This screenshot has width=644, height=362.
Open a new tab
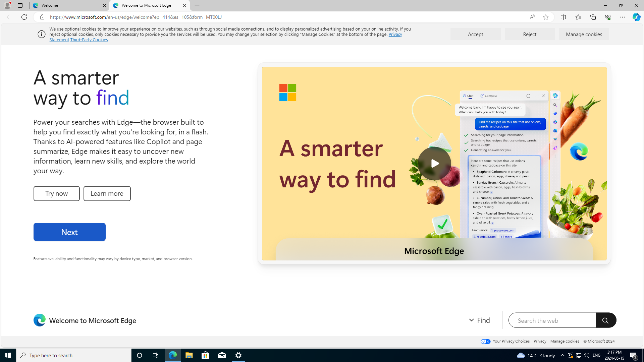click(197, 5)
